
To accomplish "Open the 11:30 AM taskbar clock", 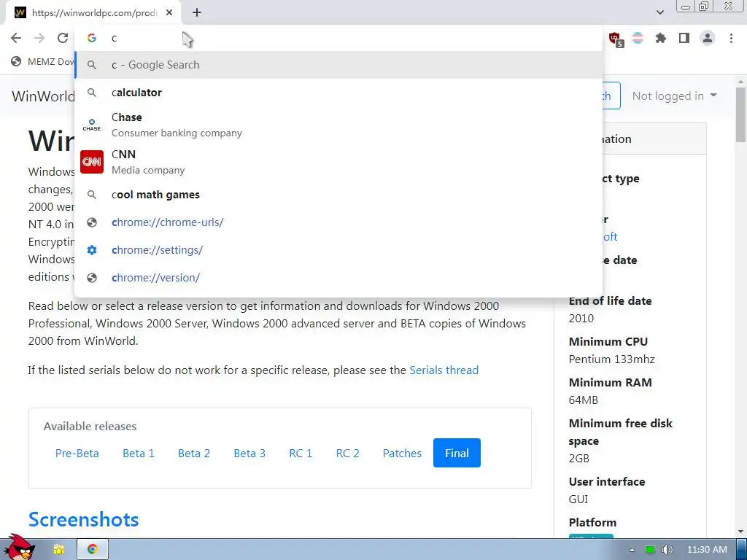I will coord(707,550).
